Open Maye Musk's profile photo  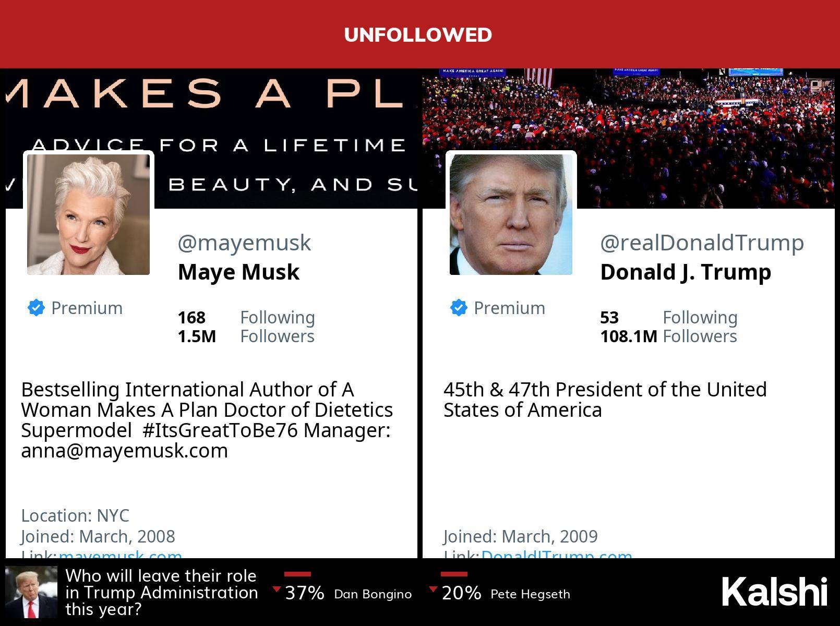[88, 214]
